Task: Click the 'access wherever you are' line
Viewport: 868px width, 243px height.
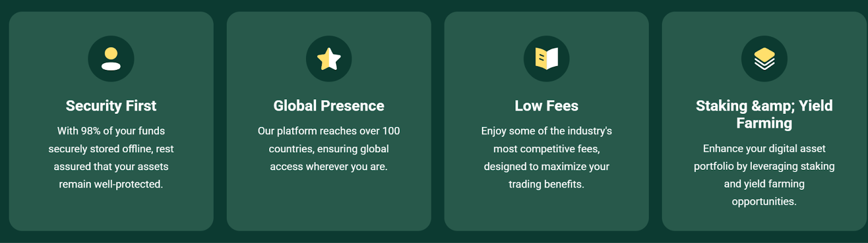Action: tap(329, 167)
